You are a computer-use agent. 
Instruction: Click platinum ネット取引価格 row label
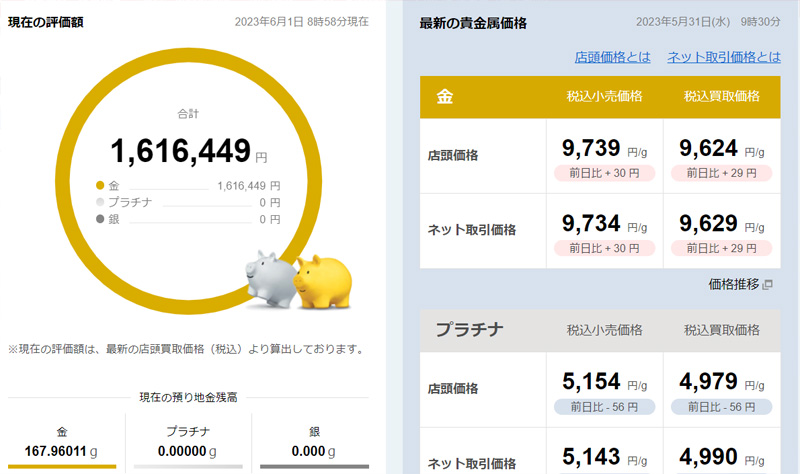pos(471,463)
